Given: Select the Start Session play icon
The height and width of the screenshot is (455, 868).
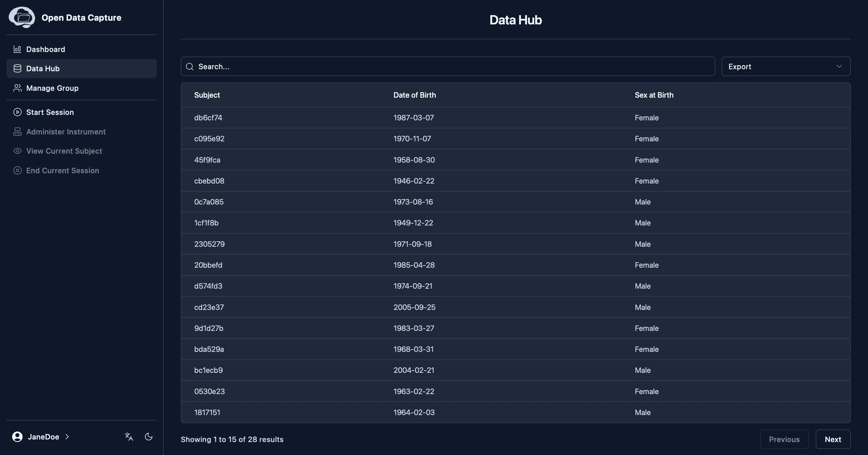Looking at the screenshot, I should (x=17, y=112).
